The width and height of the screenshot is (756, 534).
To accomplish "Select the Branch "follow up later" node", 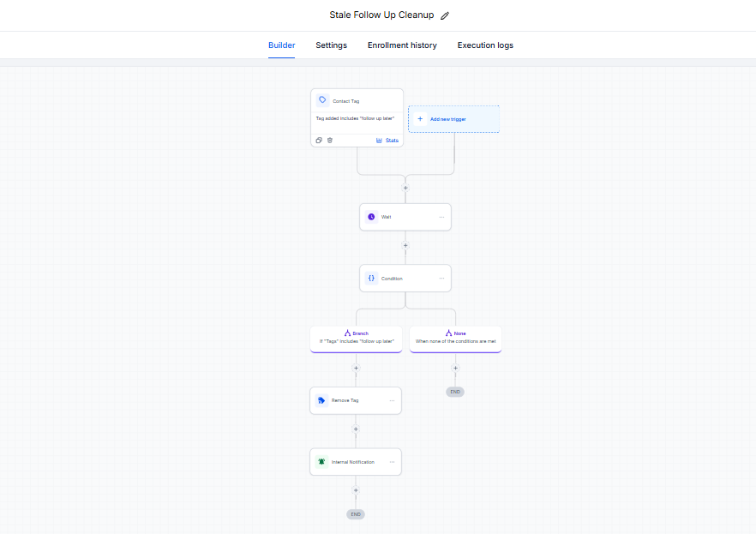I will [x=357, y=339].
